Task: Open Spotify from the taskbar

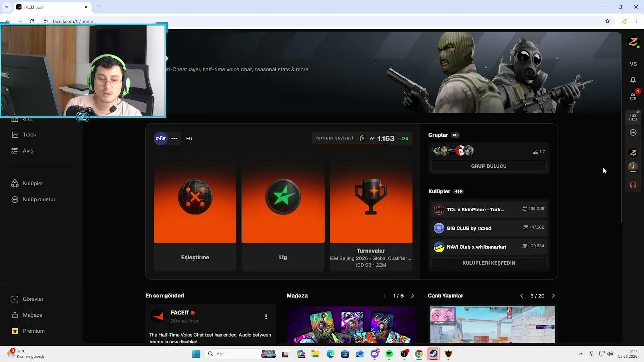Action: point(389,354)
